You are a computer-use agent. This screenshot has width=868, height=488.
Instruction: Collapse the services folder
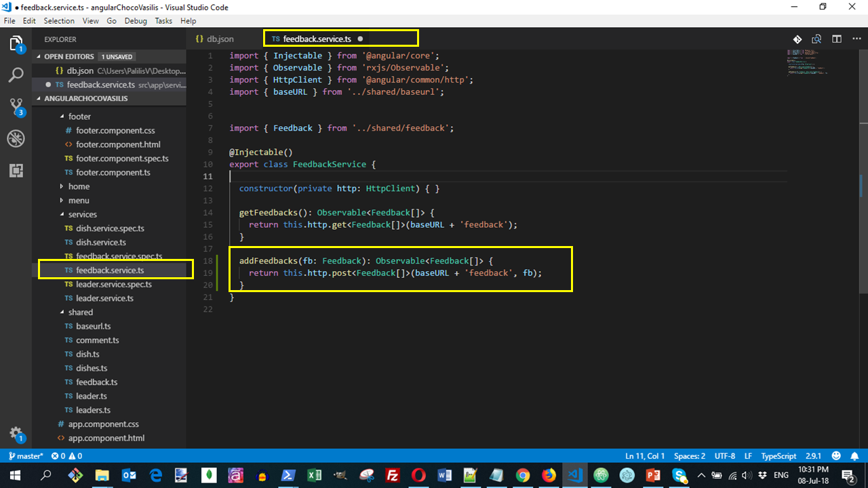click(82, 214)
